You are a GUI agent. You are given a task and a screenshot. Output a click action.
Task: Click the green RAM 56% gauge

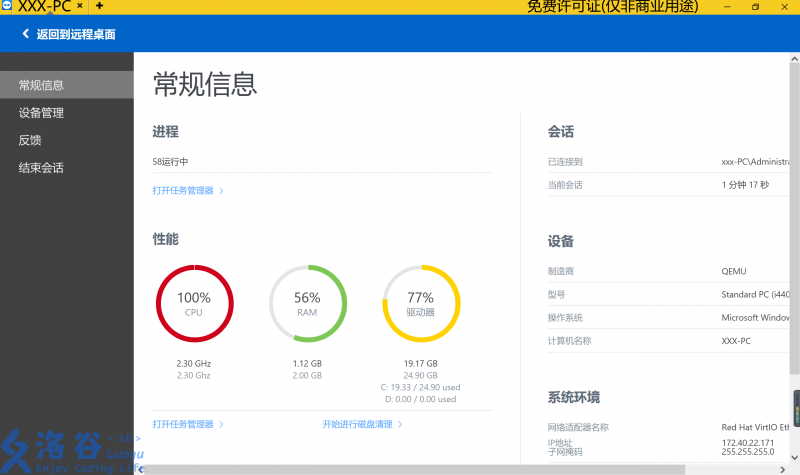pyautogui.click(x=307, y=303)
